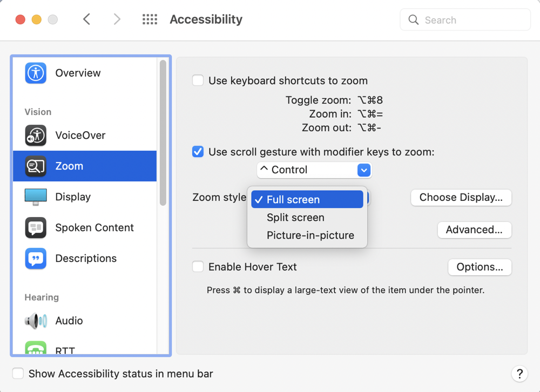Open Audio settings via speaker icon
The image size is (540, 392).
(36, 321)
